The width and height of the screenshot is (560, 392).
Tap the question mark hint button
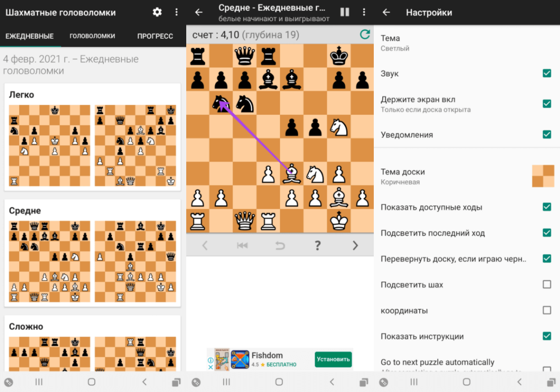318,246
